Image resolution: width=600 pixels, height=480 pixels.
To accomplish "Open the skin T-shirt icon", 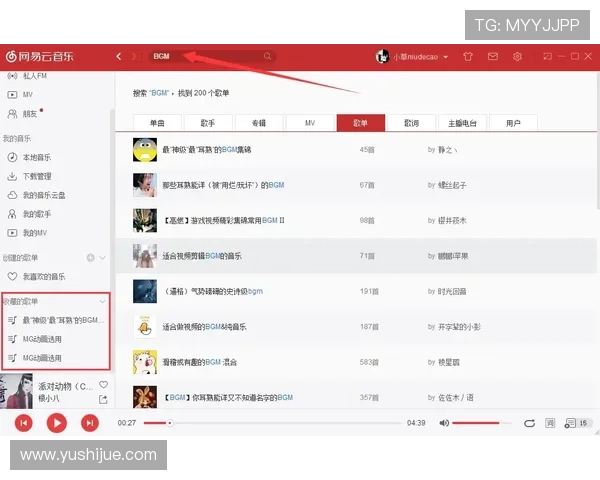I will click(468, 57).
